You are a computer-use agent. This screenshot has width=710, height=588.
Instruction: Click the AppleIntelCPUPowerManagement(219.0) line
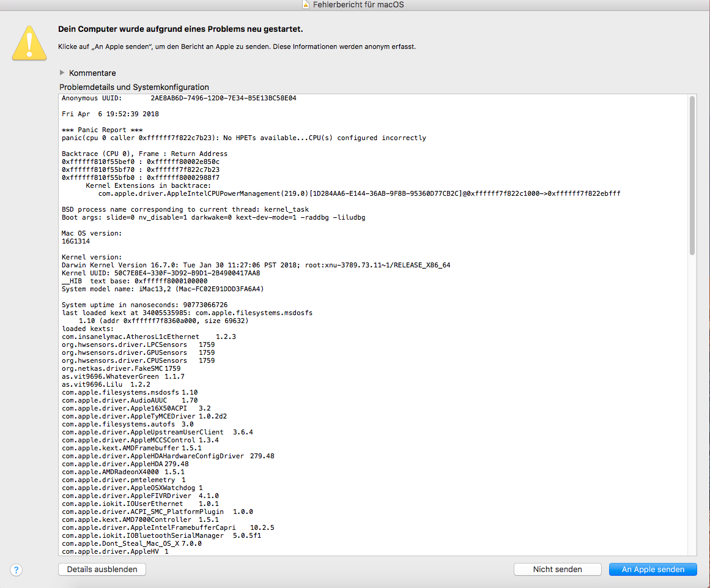click(x=359, y=193)
